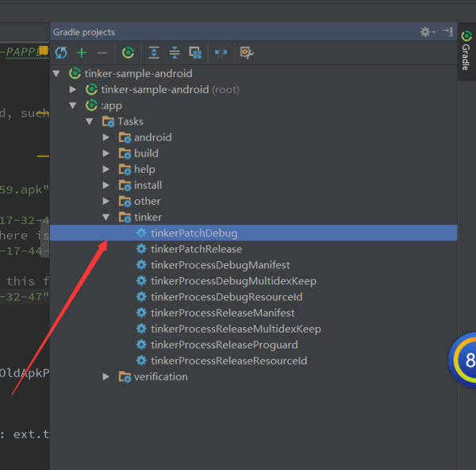Collapse the :app module node
Viewport: 476px width, 470px height.
point(72,106)
